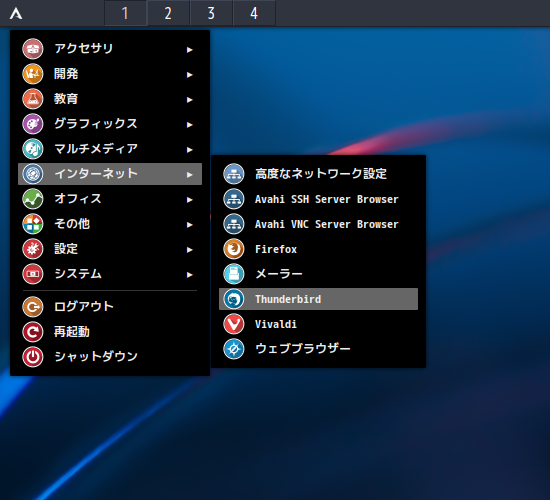The image size is (550, 500).
Task: Click the 再起動 restart icon
Action: pyautogui.click(x=33, y=332)
